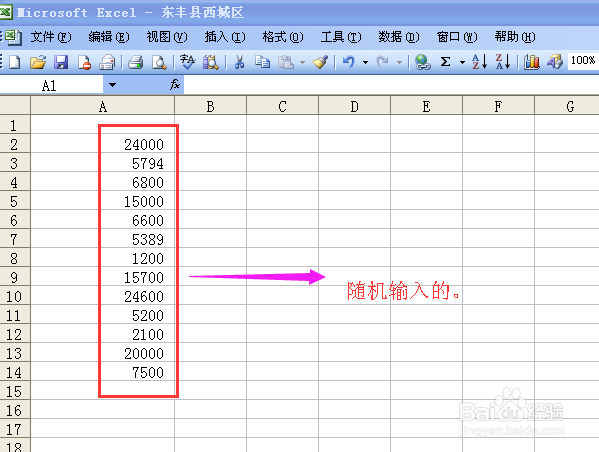The image size is (599, 452).
Task: Click the AutoSum sigma icon
Action: (x=445, y=62)
